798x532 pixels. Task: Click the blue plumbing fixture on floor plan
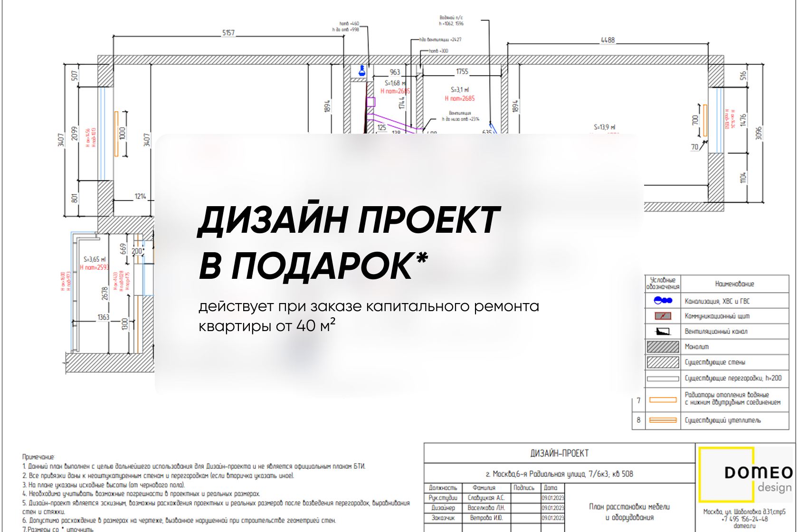[x=361, y=71]
